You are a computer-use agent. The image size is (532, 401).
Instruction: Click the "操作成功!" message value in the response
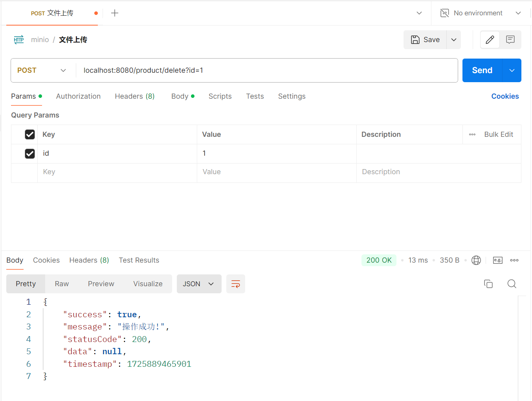pos(141,327)
